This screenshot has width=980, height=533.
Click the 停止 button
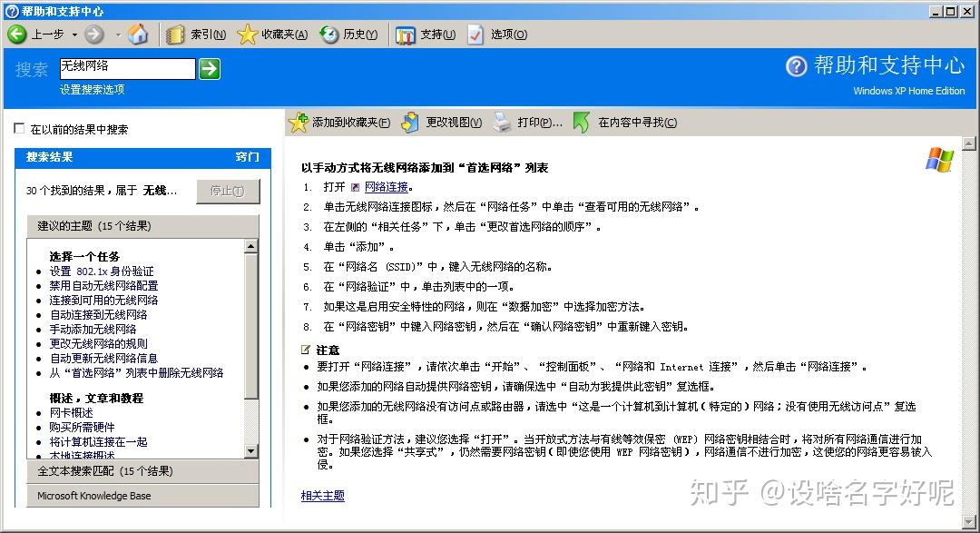click(x=228, y=192)
